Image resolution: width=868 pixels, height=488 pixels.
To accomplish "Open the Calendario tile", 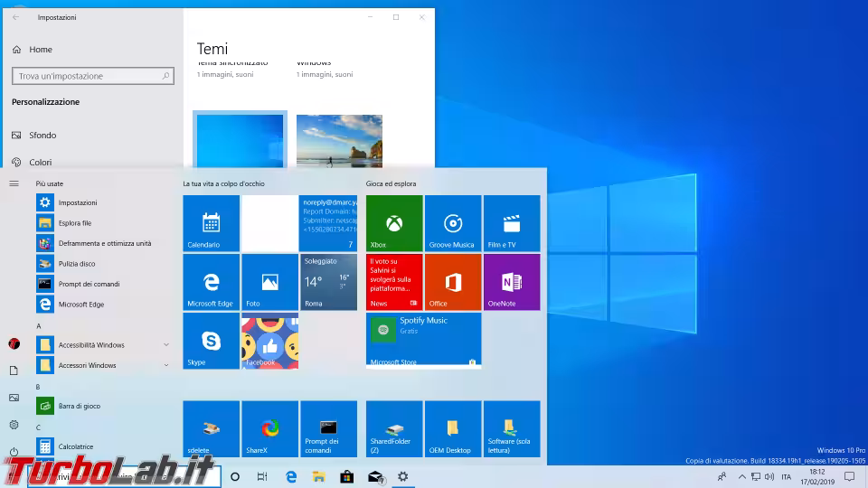I will point(211,223).
